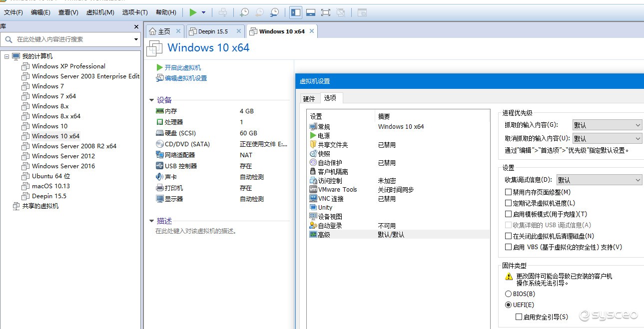644x329 pixels.
Task: Click the 硬盘 (SCSI) device icon
Action: click(160, 133)
